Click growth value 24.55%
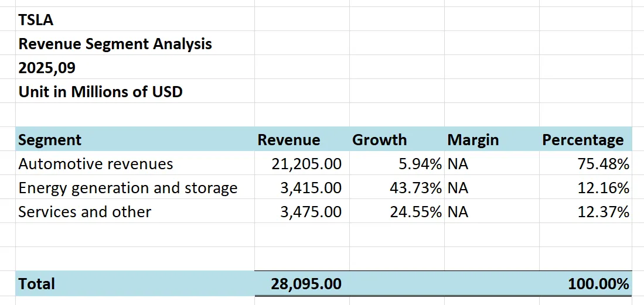Image resolution: width=644 pixels, height=305 pixels. coord(397,211)
